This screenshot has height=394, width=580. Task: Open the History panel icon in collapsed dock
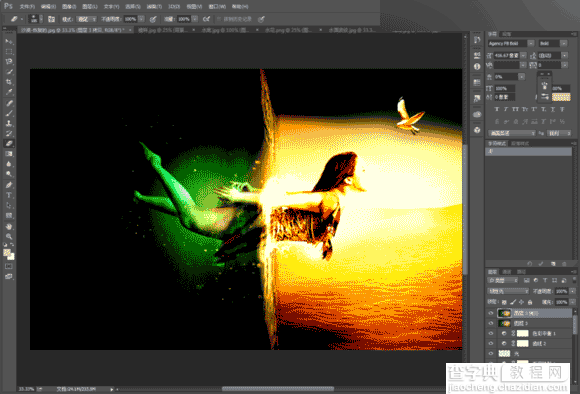click(x=477, y=40)
